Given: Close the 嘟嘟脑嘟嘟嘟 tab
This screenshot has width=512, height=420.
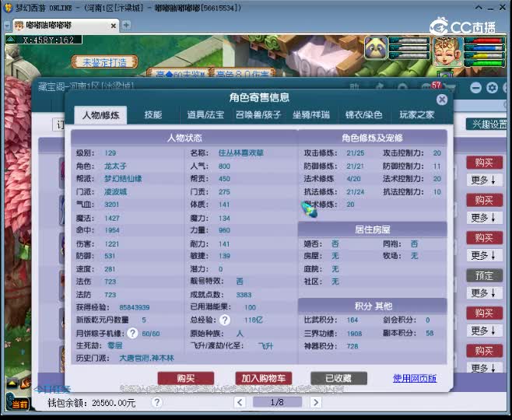Looking at the screenshot, I should 114,26.
